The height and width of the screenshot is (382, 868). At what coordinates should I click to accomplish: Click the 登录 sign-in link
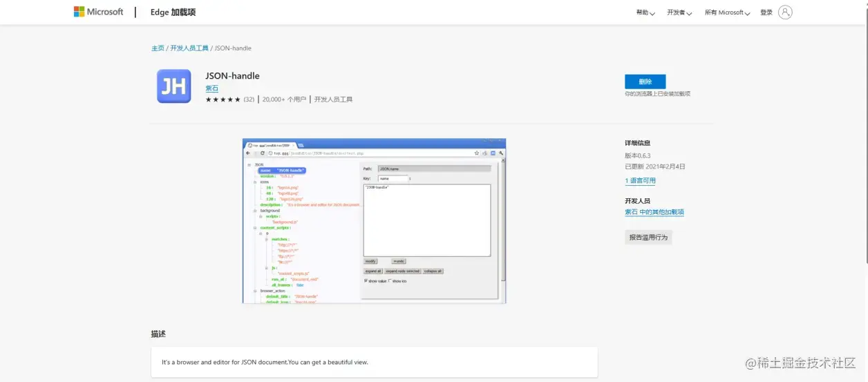click(x=766, y=12)
